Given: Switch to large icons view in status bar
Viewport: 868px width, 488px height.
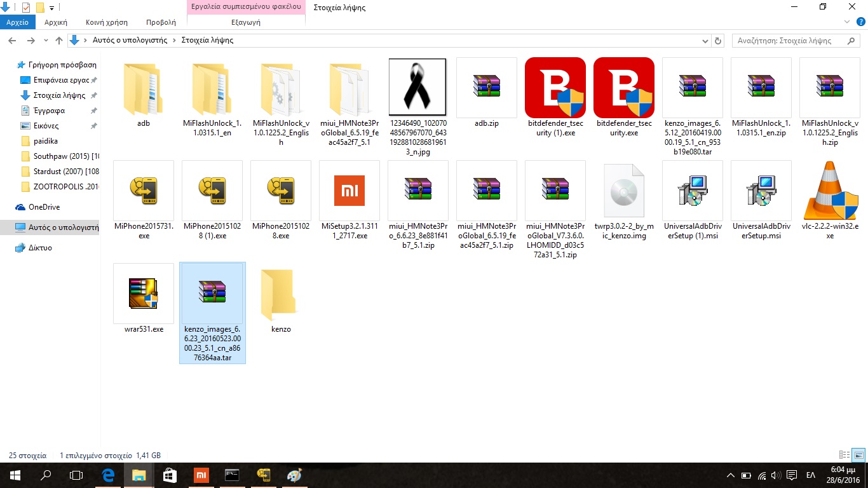Looking at the screenshot, I should [858, 455].
